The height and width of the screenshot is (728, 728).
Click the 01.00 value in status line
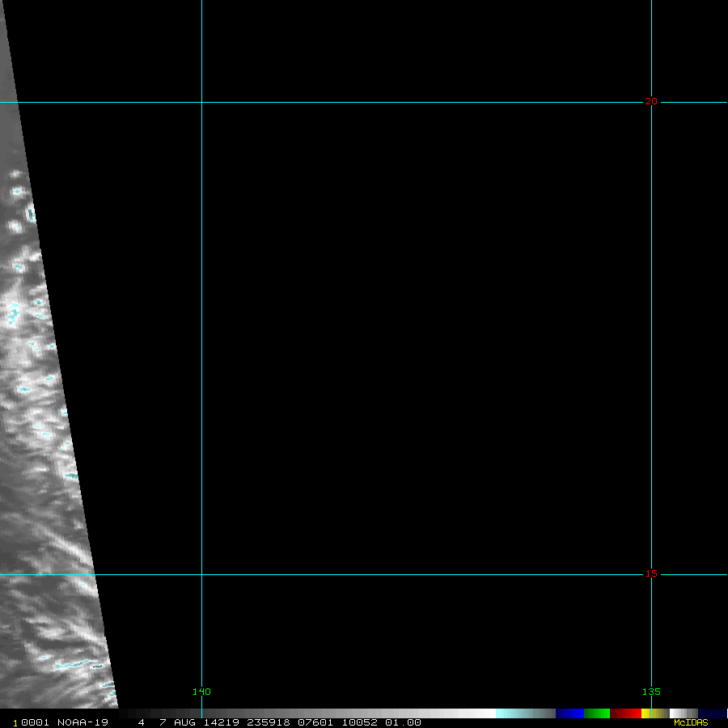[x=403, y=722]
